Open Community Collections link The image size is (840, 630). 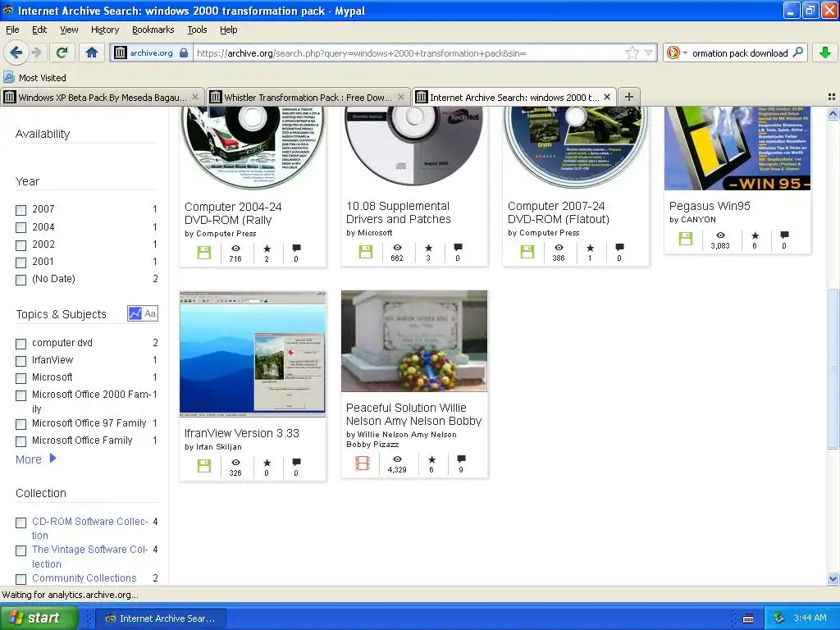(x=84, y=578)
